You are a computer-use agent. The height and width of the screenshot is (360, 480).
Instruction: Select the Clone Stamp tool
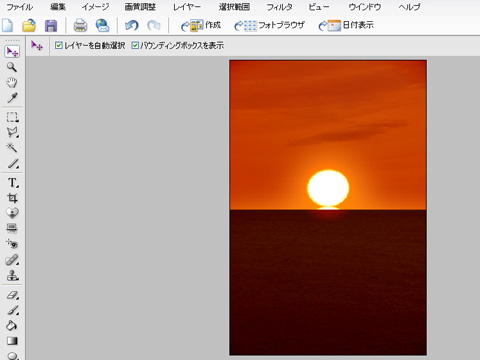[x=12, y=275]
